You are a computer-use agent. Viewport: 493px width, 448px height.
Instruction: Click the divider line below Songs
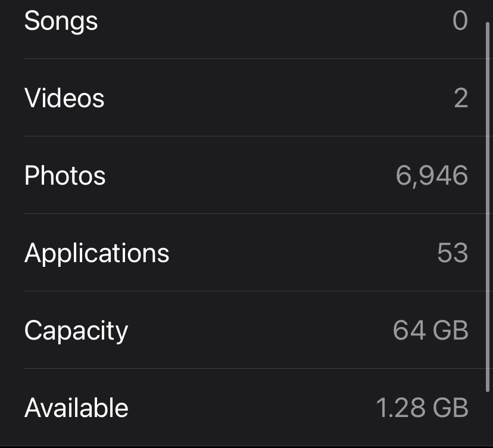258,58
